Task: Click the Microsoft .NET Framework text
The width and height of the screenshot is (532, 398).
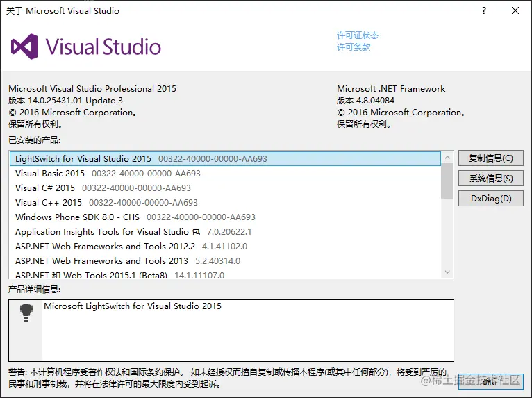Action: 391,88
